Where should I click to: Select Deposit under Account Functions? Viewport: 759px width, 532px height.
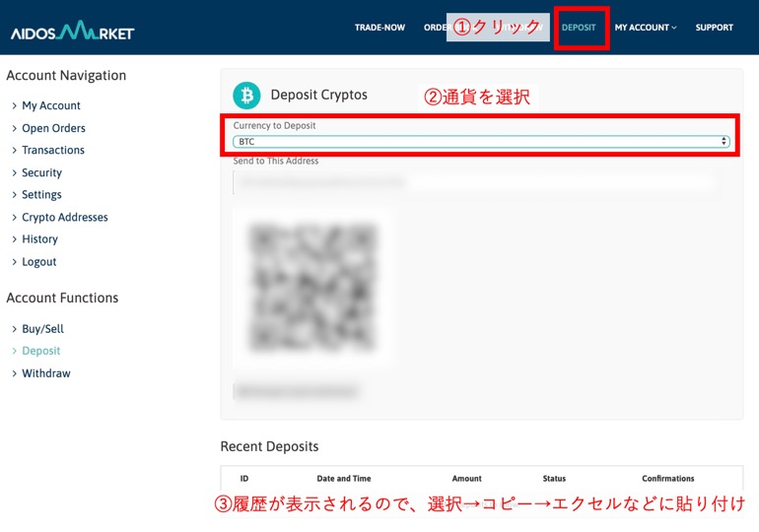pos(41,351)
